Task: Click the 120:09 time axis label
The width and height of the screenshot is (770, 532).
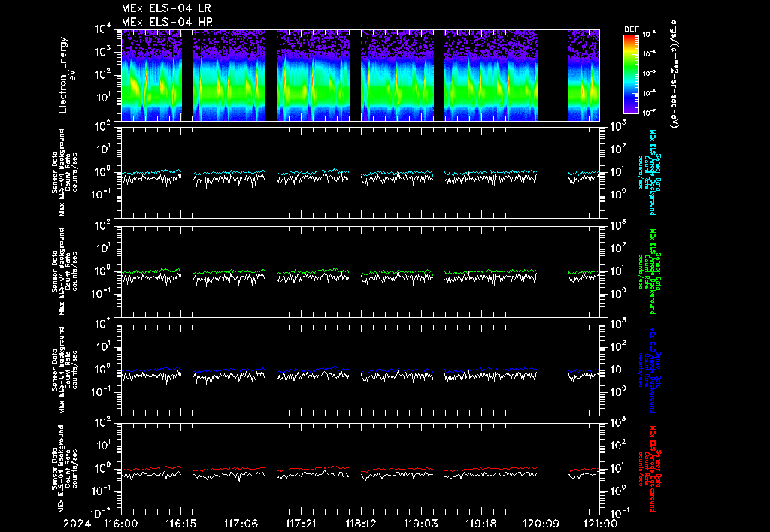Action: [540, 522]
